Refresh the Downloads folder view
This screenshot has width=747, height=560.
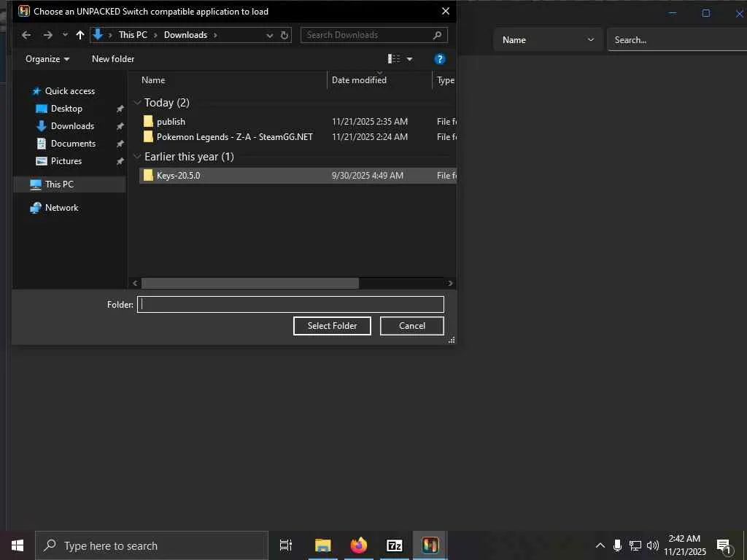coord(285,35)
